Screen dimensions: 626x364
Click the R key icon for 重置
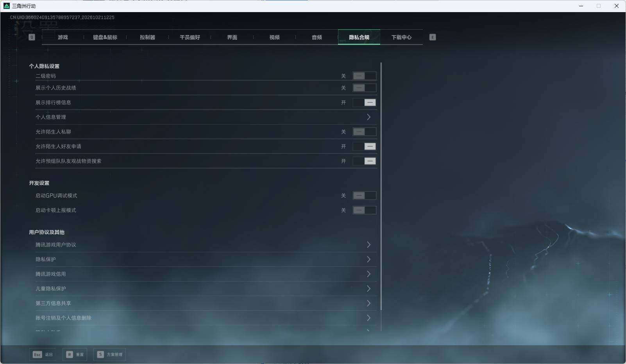[x=70, y=355]
